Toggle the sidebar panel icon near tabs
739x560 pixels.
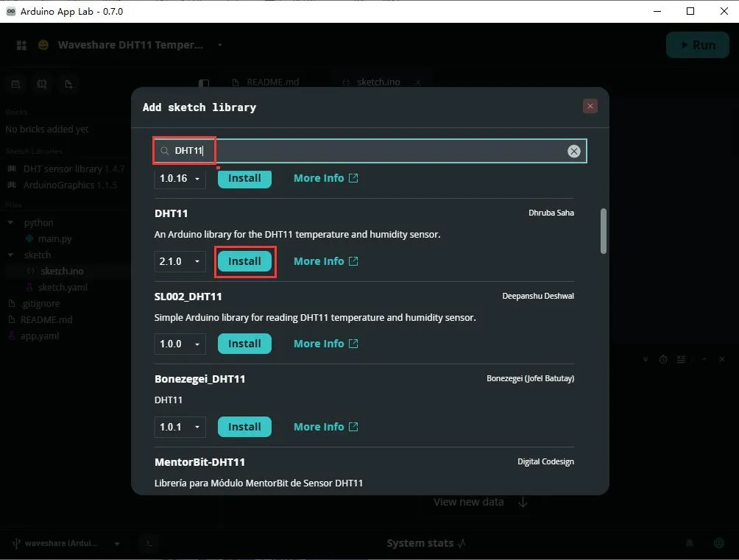[204, 83]
